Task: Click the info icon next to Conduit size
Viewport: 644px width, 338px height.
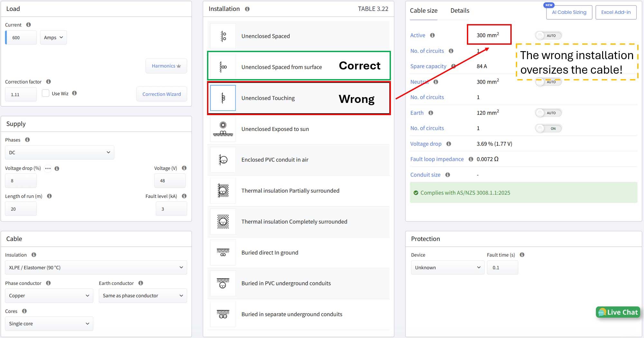Action: 448,175
